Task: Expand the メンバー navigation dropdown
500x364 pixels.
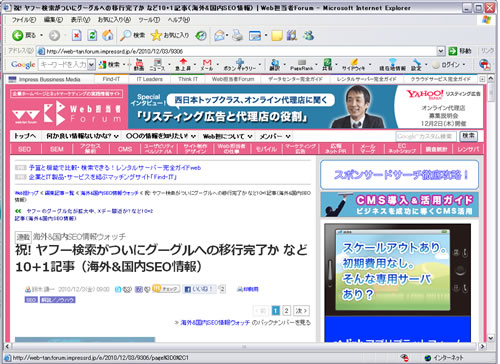Action: coord(288,136)
